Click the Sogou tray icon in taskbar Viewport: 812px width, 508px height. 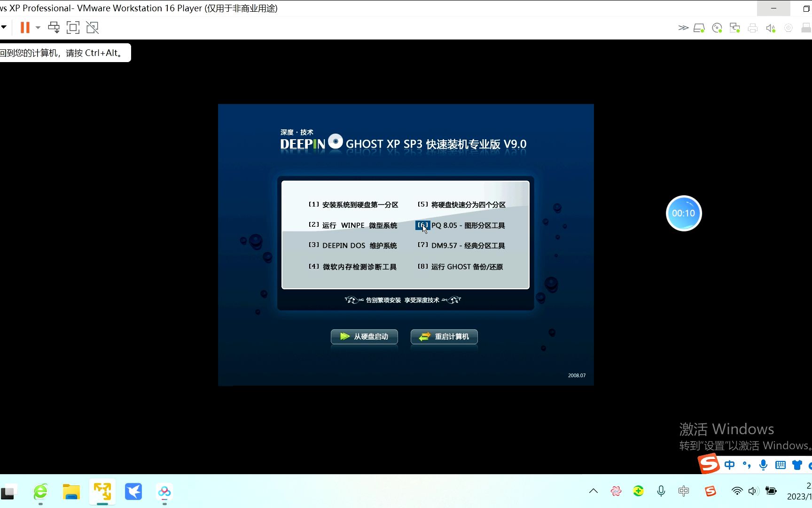click(710, 491)
